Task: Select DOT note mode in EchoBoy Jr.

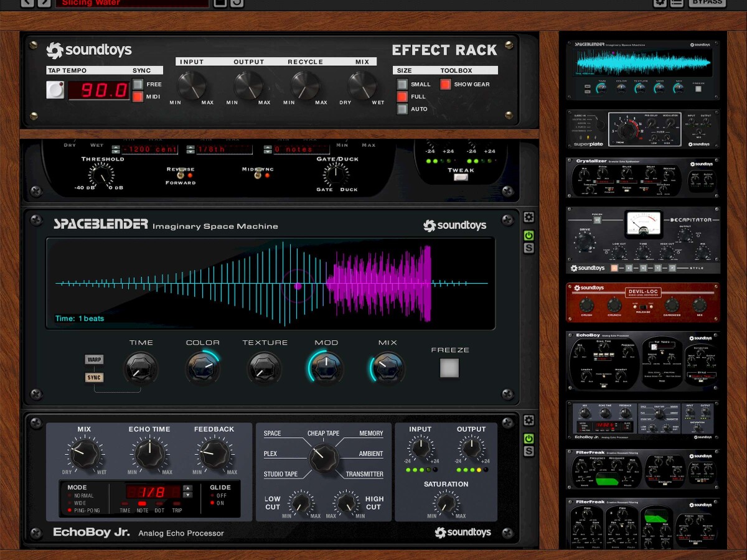Action: click(160, 503)
